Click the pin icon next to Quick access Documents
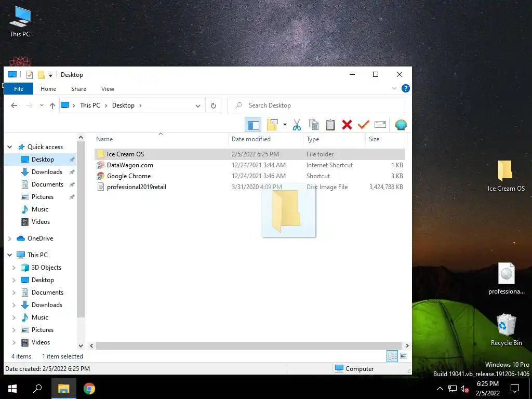Viewport: 532px width, 399px height. (x=72, y=184)
